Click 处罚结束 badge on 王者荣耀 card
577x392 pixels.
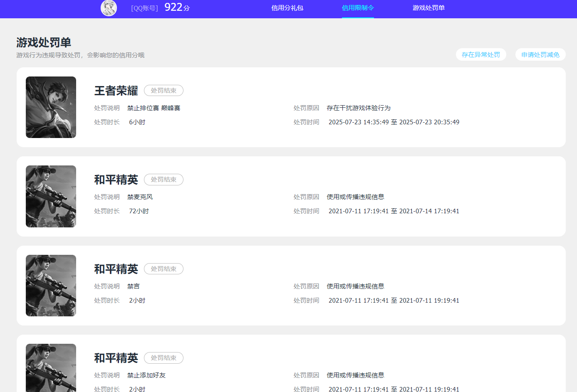[x=163, y=90]
